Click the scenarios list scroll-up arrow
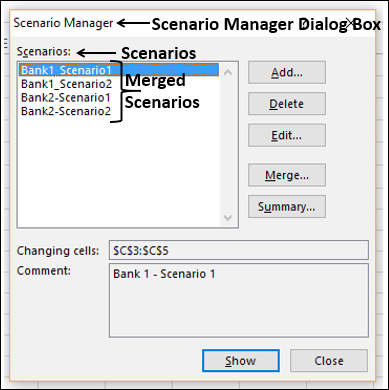This screenshot has height=390, width=389. [228, 72]
